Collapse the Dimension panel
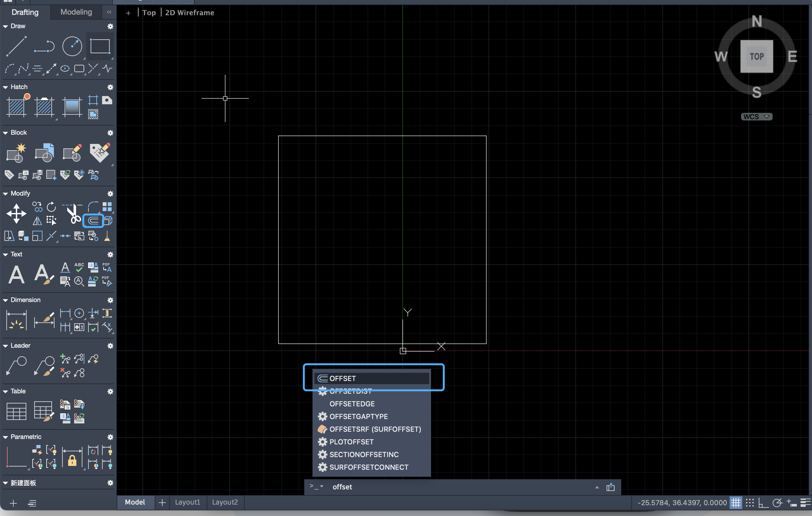 click(x=5, y=300)
